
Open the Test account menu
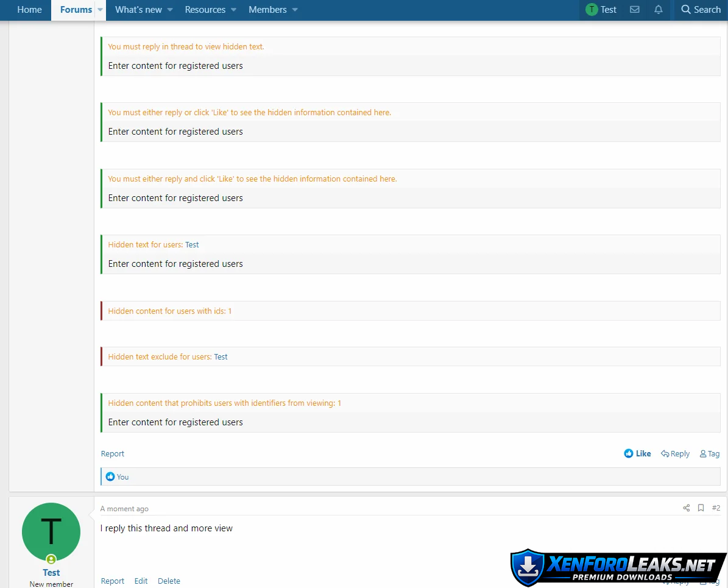click(x=601, y=10)
